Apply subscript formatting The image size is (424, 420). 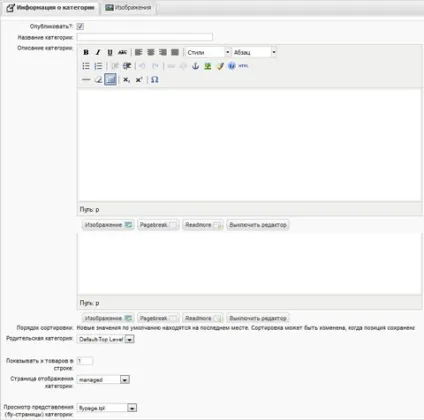coord(126,80)
